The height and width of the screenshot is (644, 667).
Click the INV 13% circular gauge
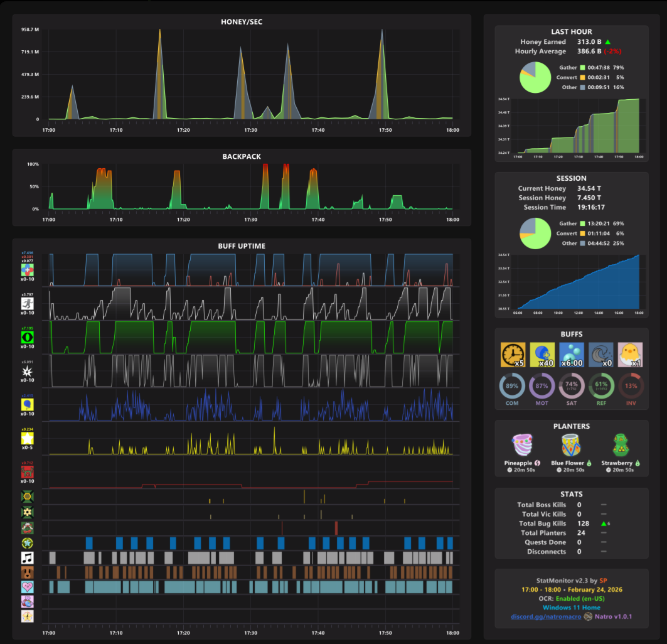click(x=631, y=386)
